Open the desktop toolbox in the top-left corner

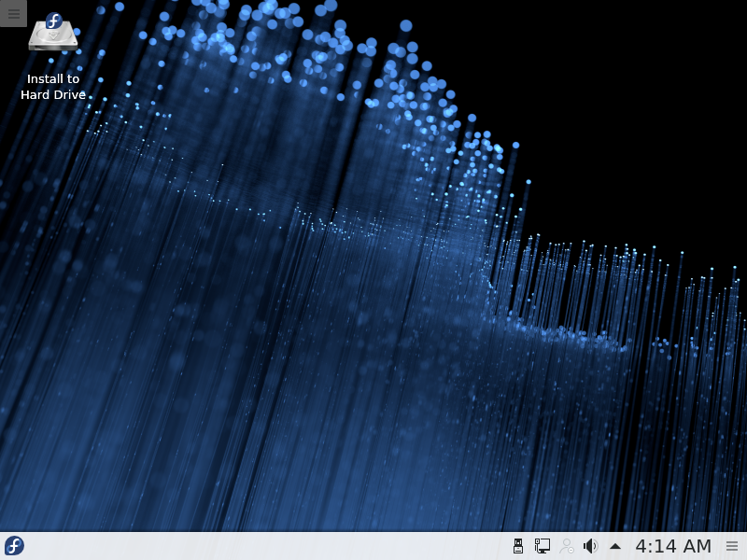pos(13,13)
